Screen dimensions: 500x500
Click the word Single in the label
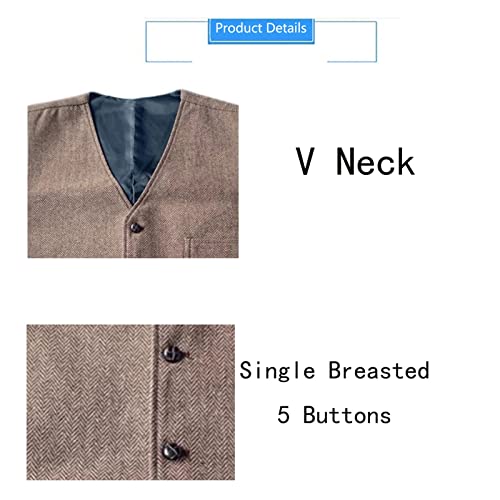click(277, 371)
